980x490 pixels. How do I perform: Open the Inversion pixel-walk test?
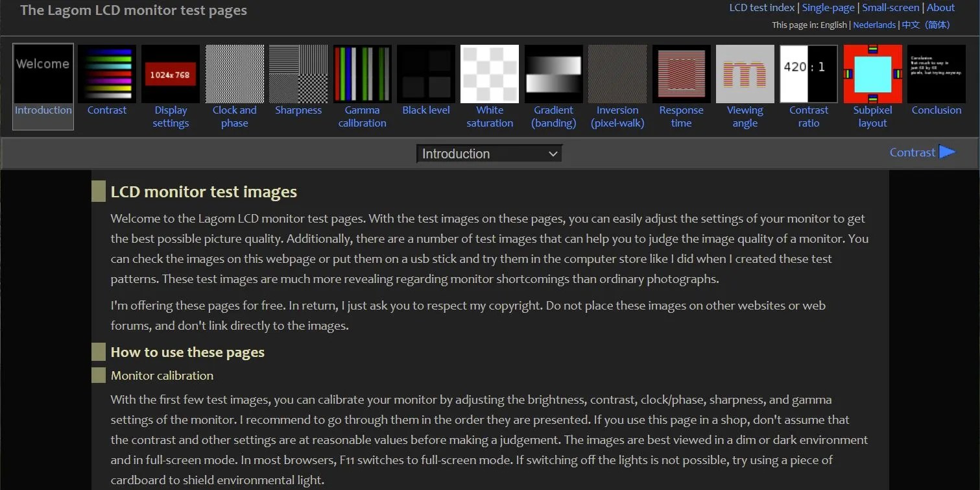(617, 73)
